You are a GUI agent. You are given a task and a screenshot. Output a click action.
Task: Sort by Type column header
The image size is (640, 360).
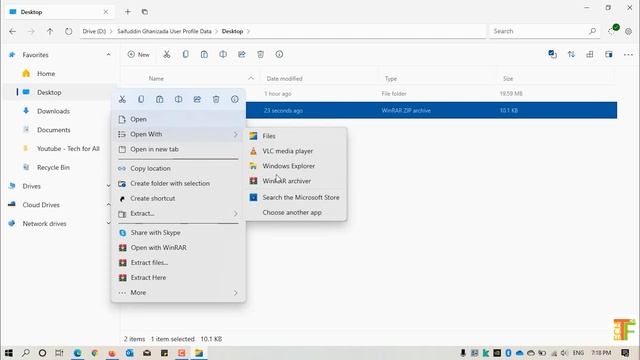[x=391, y=79]
